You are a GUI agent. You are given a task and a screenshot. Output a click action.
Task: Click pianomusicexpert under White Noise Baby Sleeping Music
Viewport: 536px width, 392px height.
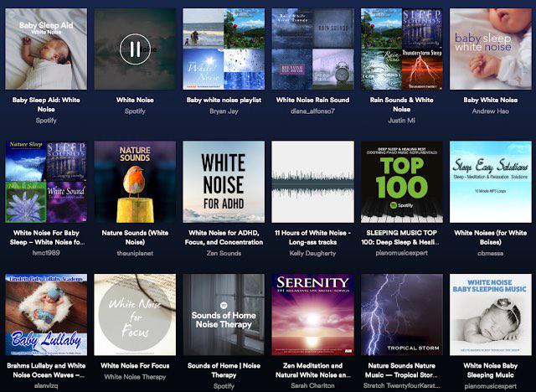click(x=491, y=386)
